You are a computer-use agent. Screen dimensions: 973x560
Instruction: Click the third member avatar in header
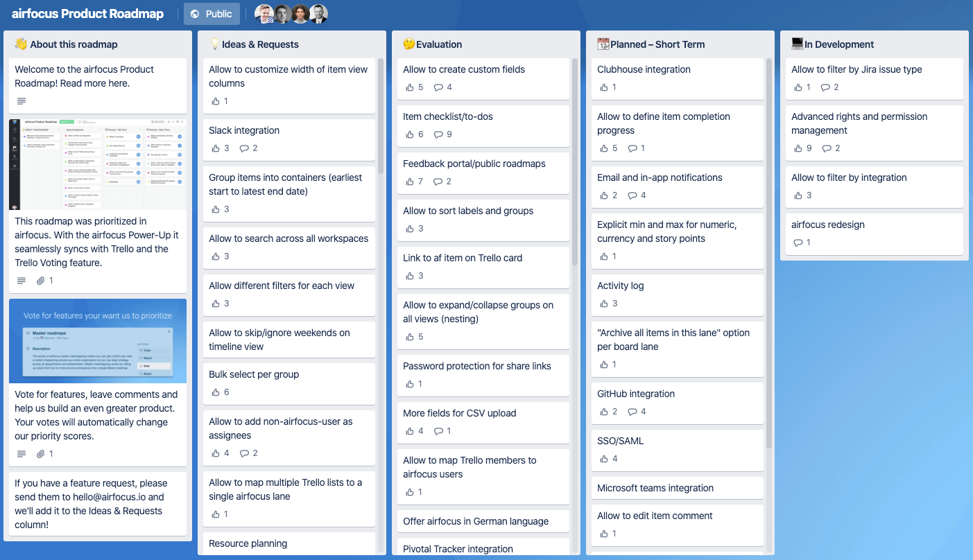click(300, 14)
